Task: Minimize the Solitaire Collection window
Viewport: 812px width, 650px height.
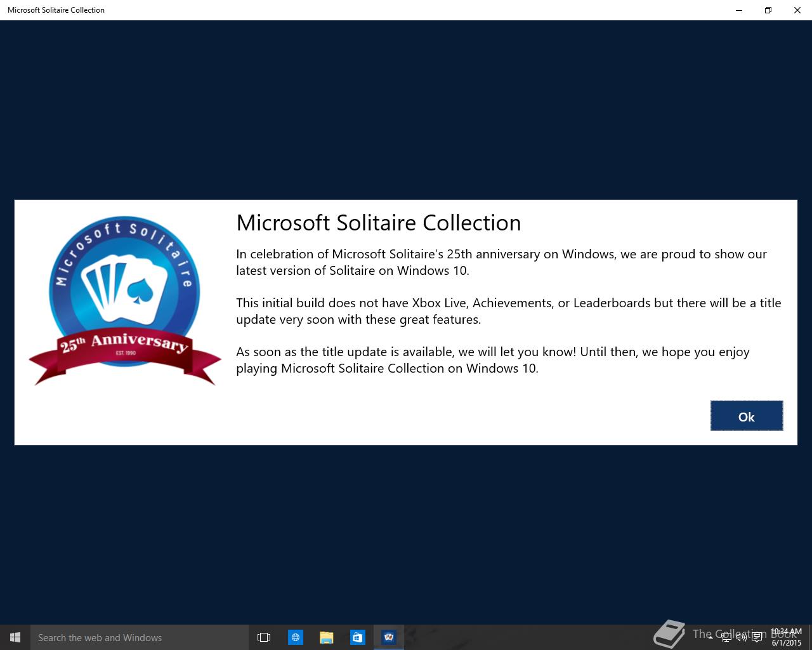Action: pos(739,10)
